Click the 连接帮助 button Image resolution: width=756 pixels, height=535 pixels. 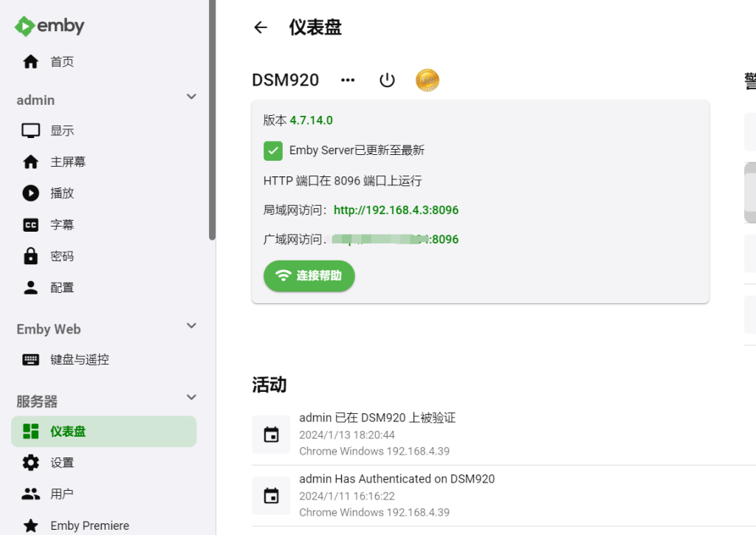[309, 276]
